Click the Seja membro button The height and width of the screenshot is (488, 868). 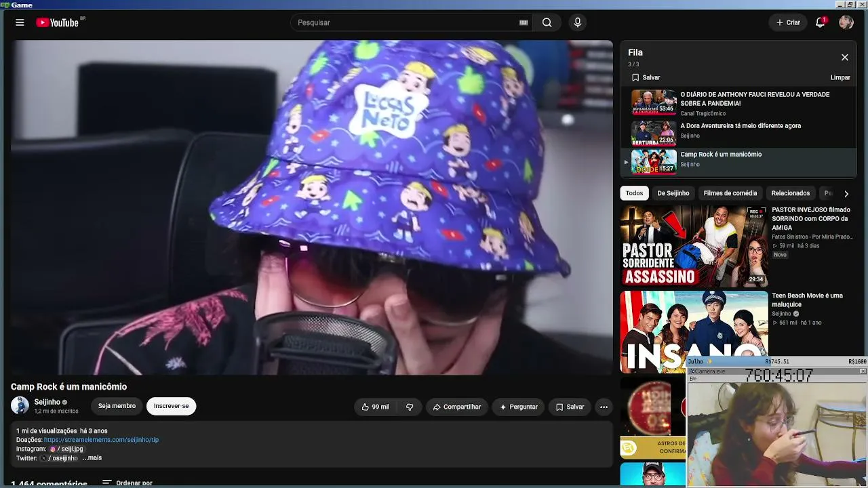coord(117,406)
